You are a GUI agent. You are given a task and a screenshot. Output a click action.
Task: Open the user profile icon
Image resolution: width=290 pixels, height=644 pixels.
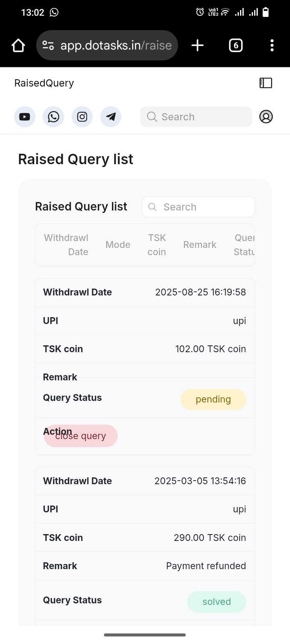tap(266, 117)
